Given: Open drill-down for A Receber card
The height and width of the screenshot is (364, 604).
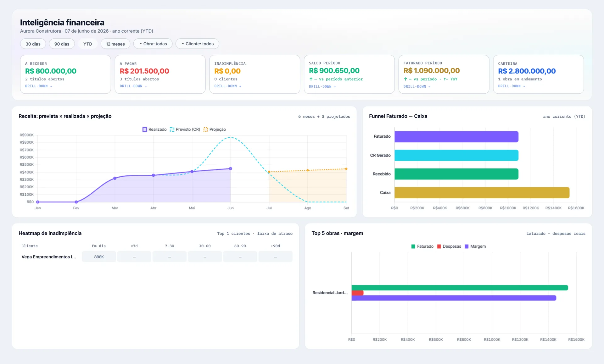Looking at the screenshot, I should (39, 86).
